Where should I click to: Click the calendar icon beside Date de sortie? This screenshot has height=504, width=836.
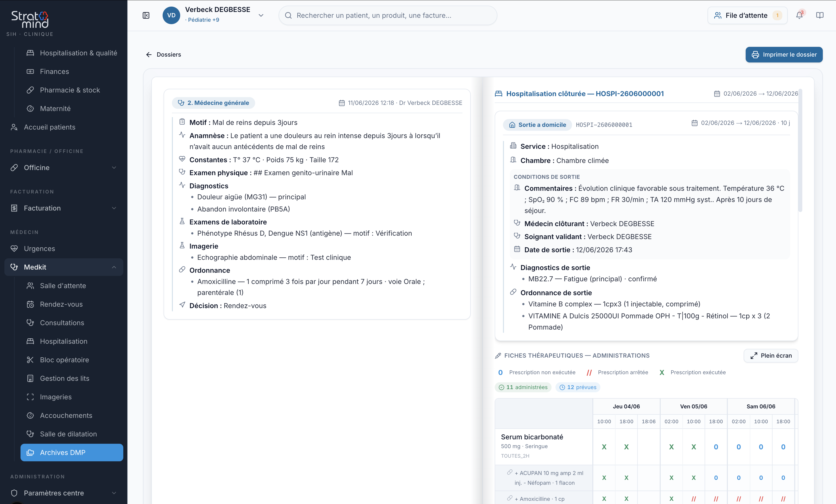click(517, 249)
